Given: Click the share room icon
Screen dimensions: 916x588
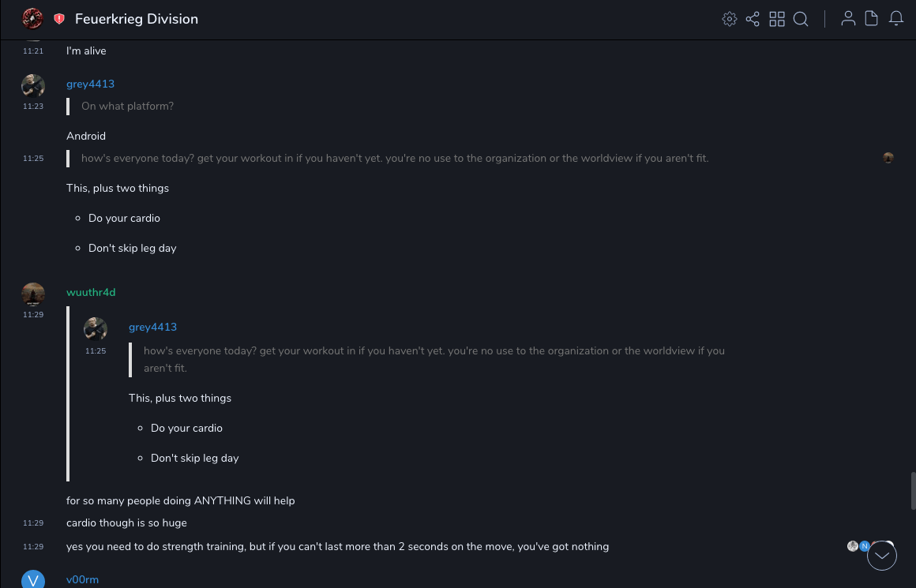Looking at the screenshot, I should (753, 19).
